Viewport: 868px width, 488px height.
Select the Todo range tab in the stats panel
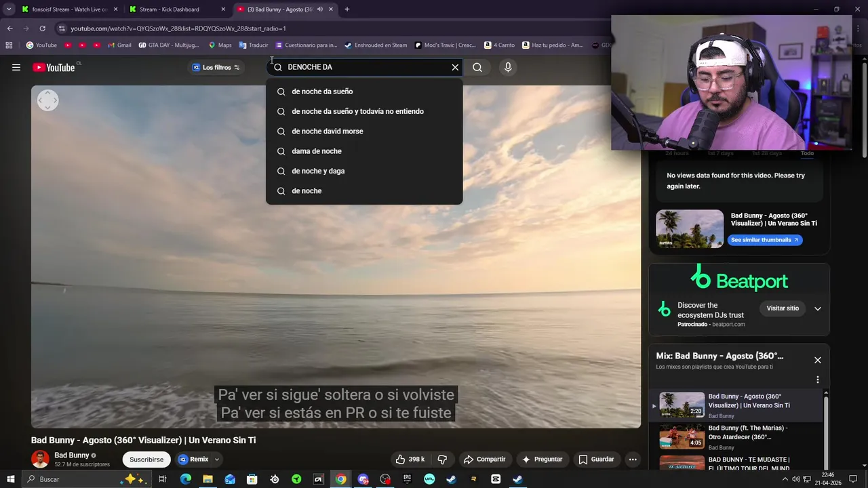point(807,153)
